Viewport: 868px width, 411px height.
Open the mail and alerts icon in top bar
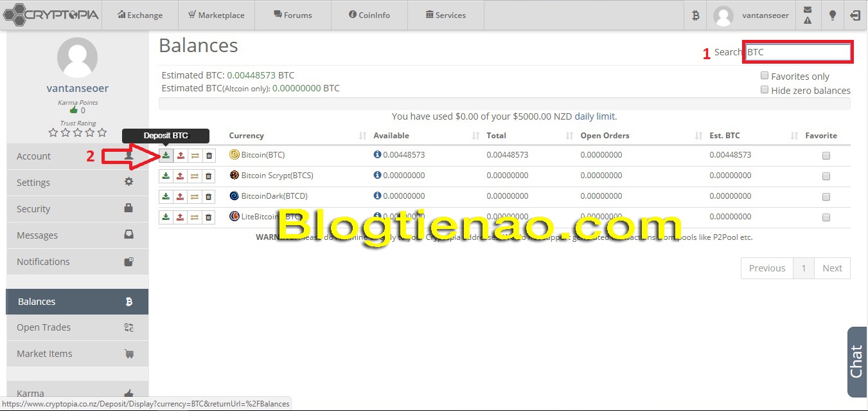pyautogui.click(x=808, y=15)
